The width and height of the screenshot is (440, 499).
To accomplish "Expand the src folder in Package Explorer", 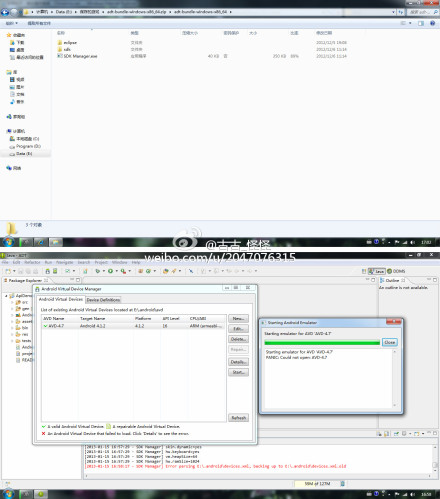I will coord(12,302).
